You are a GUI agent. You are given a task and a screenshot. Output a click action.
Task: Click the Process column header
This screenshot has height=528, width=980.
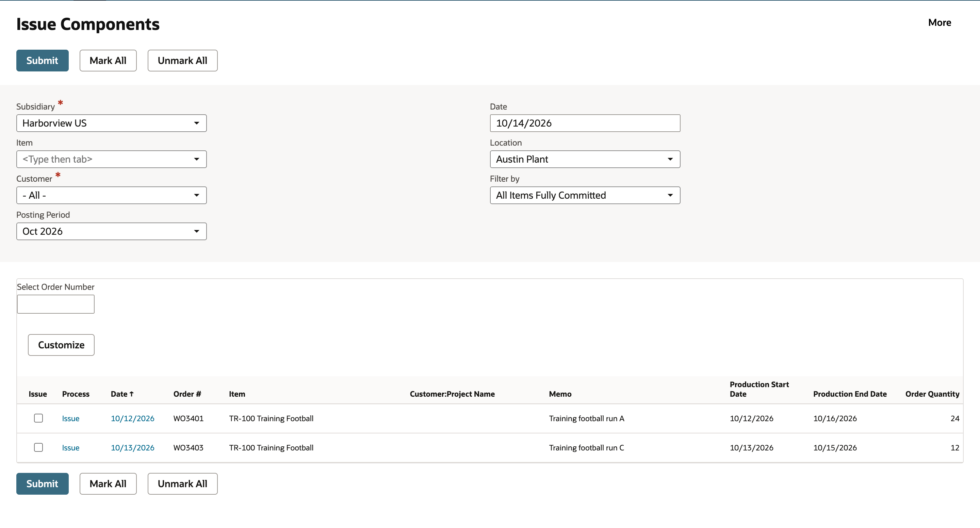point(76,394)
